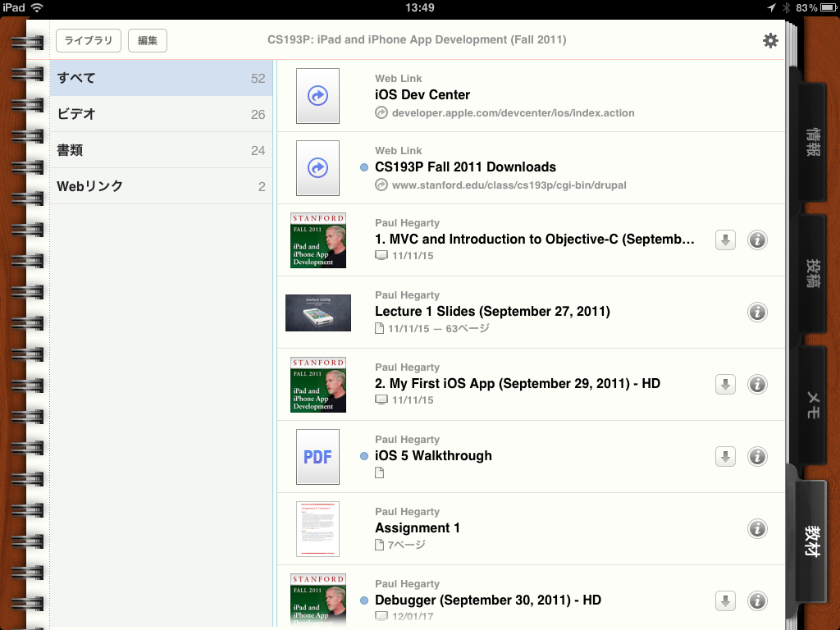This screenshot has width=840, height=630.
Task: Download iOS 5 Walkthrough PDF
Action: (x=725, y=456)
